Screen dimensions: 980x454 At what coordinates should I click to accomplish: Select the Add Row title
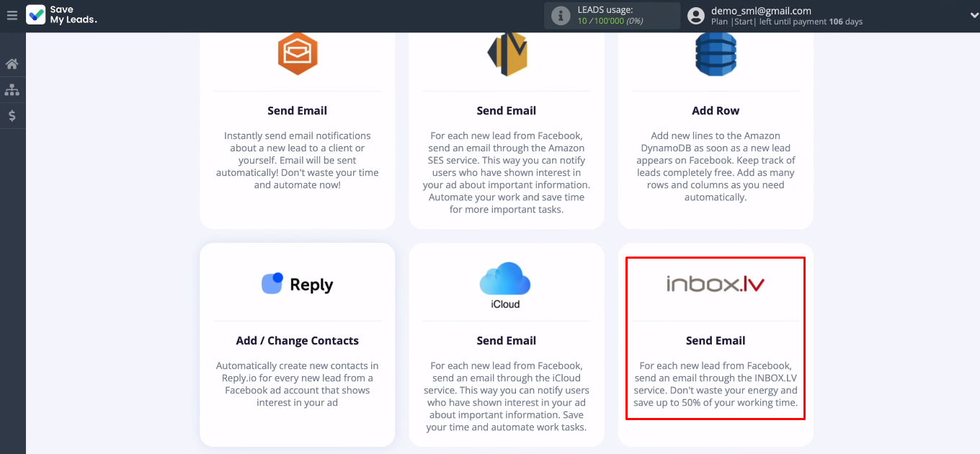point(716,110)
